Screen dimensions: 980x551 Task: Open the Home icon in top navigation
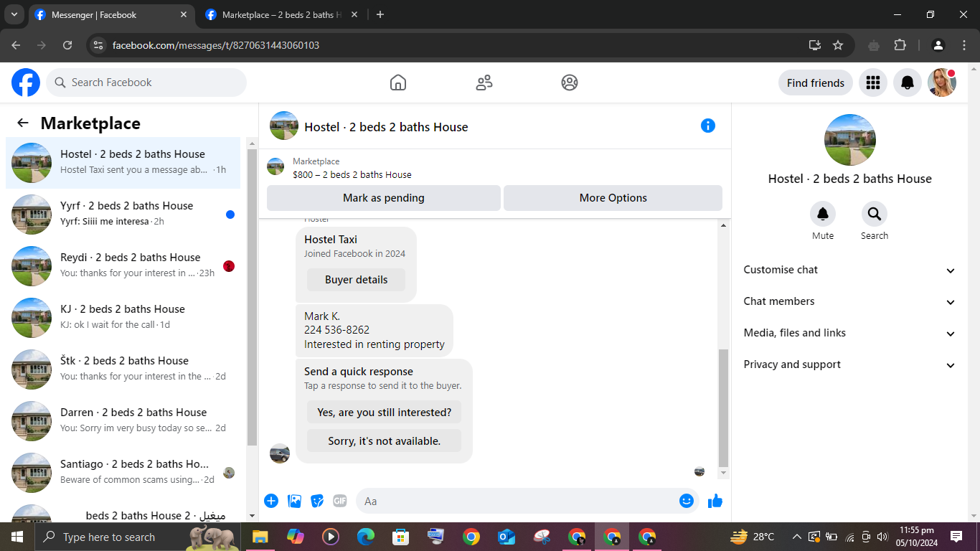click(398, 83)
